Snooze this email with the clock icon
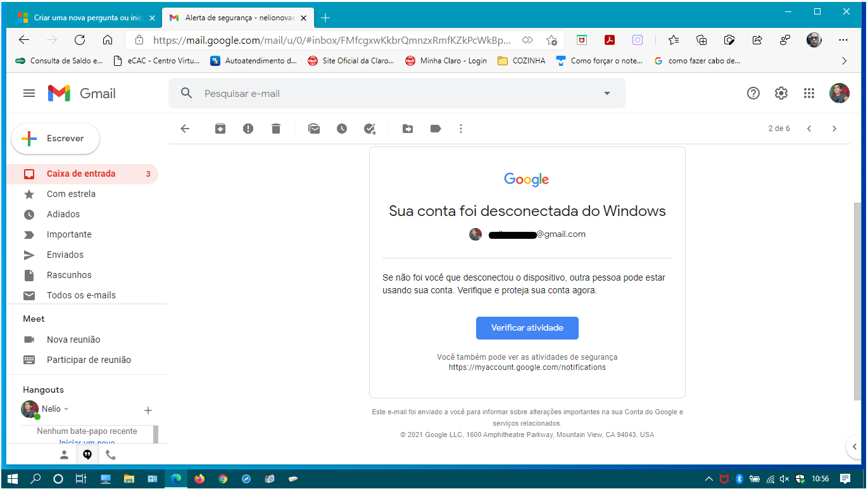868x489 pixels. [342, 129]
